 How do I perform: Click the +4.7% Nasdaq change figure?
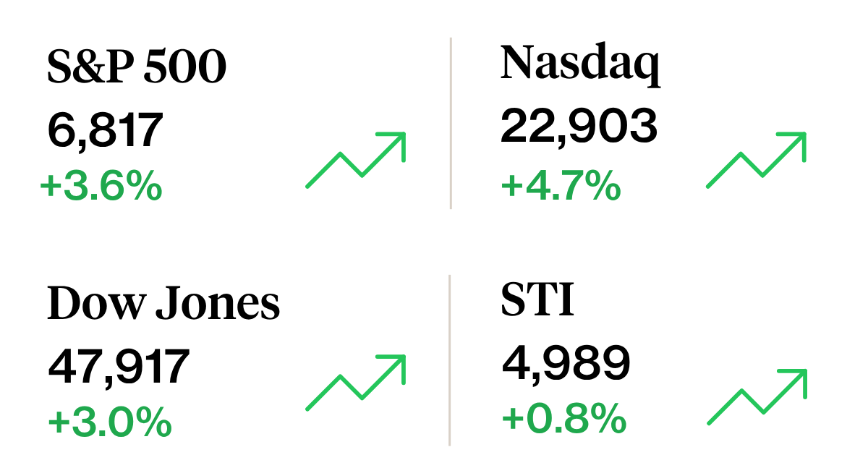[561, 186]
